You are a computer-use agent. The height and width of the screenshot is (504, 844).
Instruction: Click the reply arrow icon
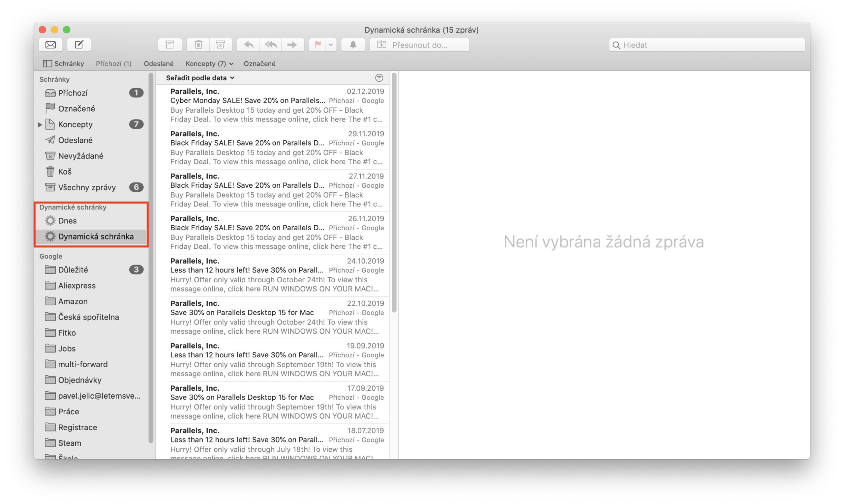[x=249, y=44]
